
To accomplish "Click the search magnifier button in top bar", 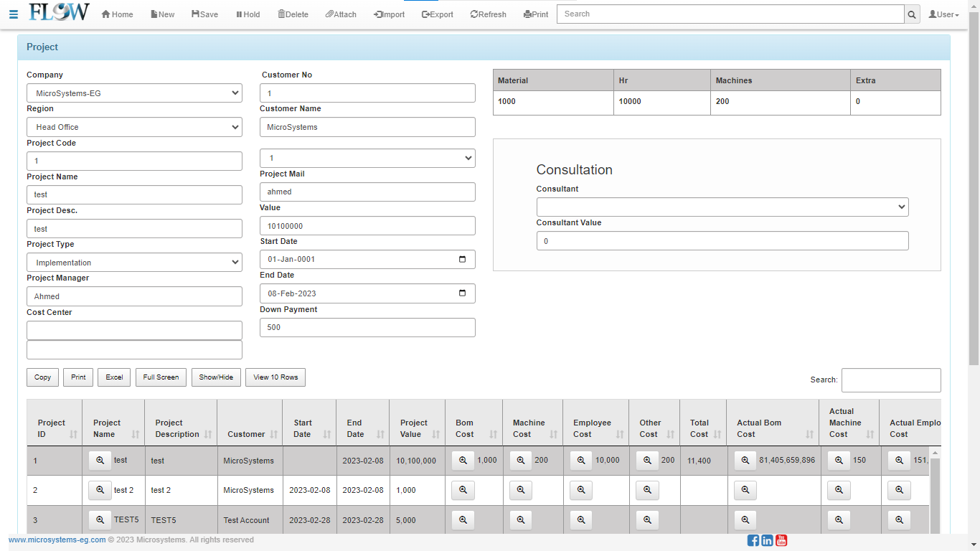I will [912, 14].
